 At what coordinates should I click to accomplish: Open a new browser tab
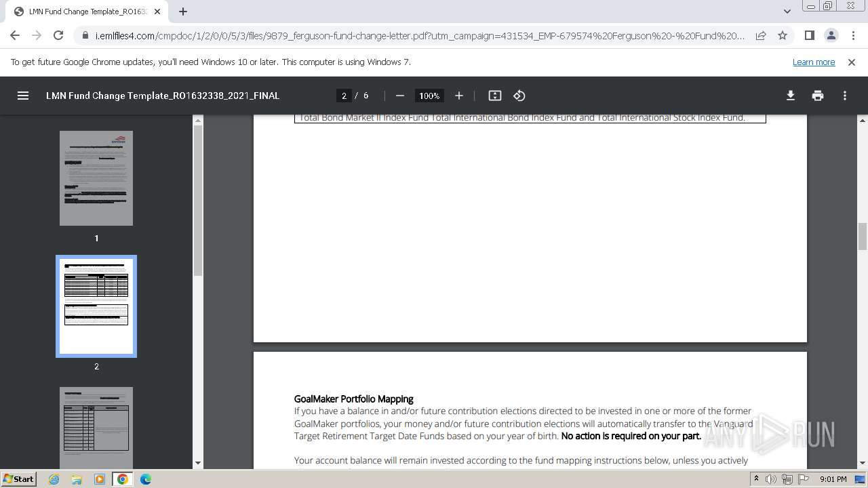(183, 12)
